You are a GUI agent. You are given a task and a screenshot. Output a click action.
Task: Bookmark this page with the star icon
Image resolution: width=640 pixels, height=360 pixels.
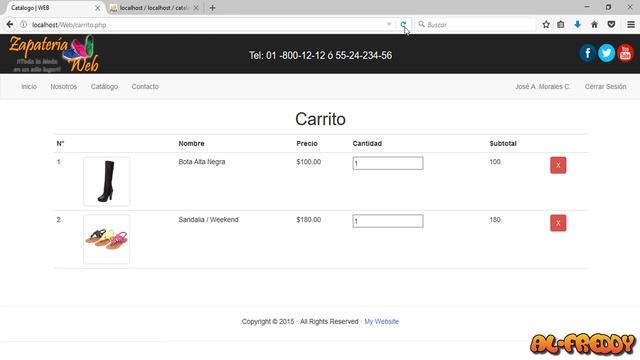click(546, 24)
